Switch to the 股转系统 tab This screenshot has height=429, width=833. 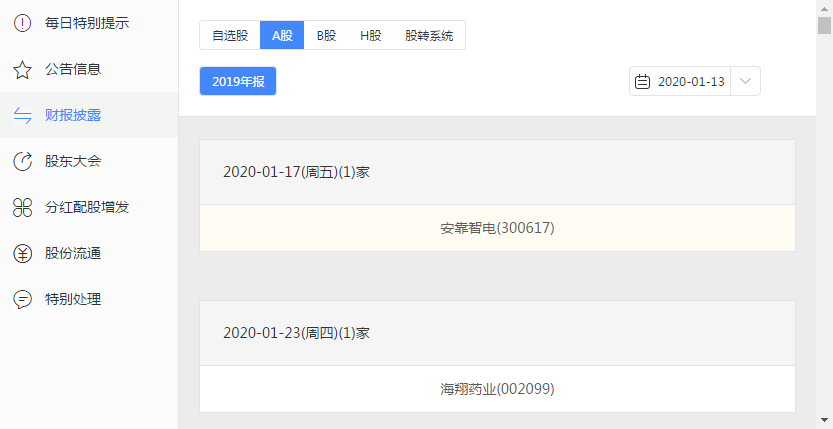tap(429, 35)
